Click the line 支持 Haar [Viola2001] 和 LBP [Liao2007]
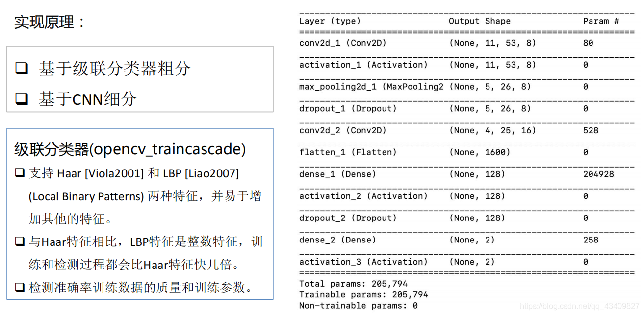The width and height of the screenshot is (644, 315). click(134, 173)
